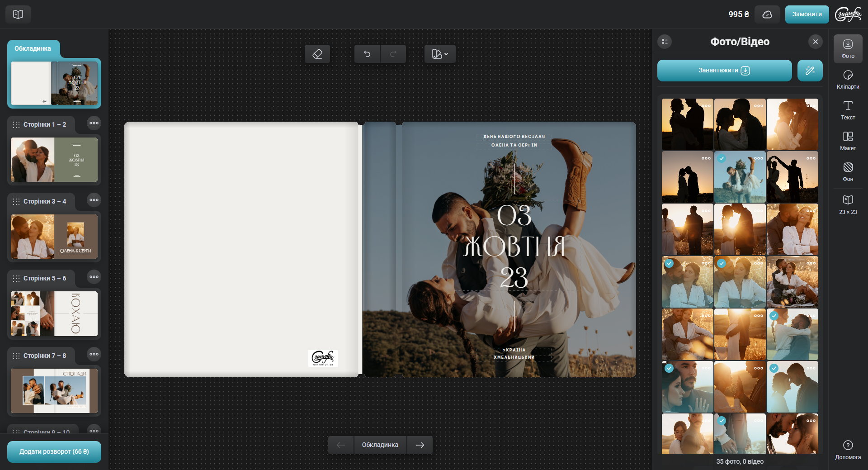868x470 pixels.
Task: Open options menu for Сторінки 1 – 2
Action: point(94,123)
